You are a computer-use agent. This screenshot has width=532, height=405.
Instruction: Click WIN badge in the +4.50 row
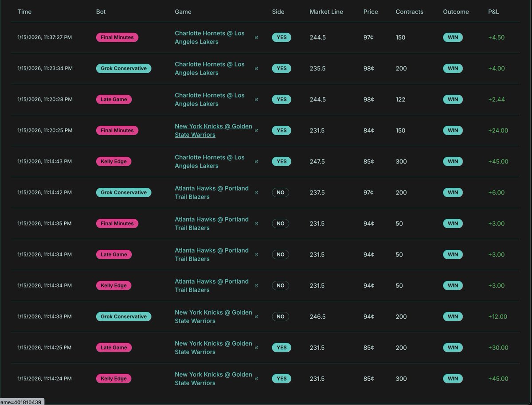(x=453, y=38)
